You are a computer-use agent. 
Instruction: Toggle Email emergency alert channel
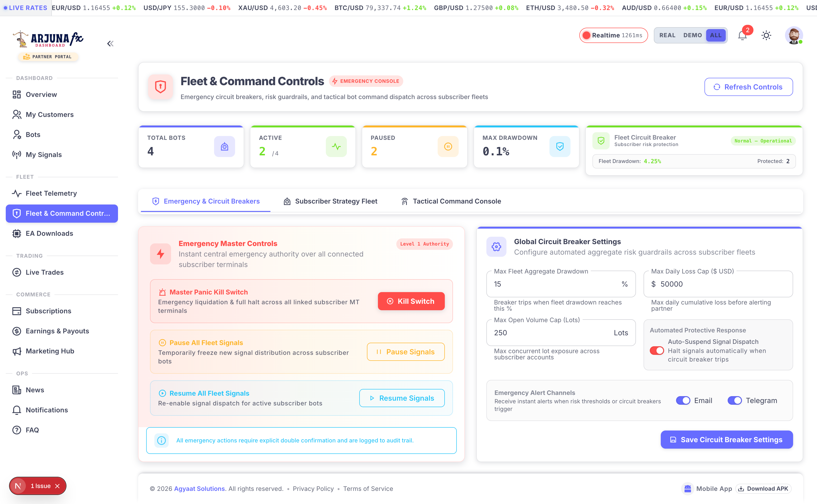click(683, 400)
